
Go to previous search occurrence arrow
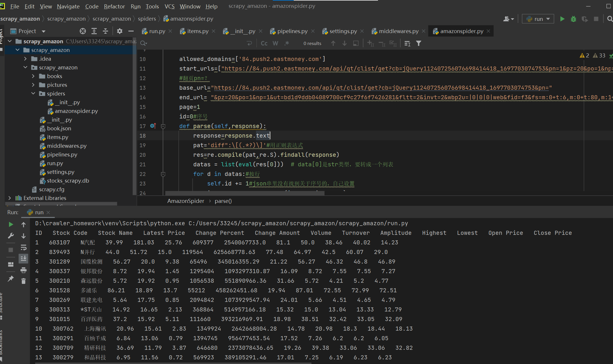tap(333, 43)
